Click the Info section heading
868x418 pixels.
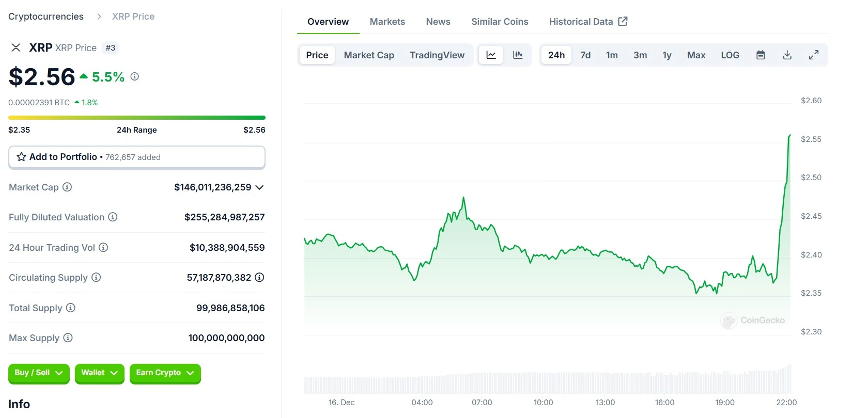(x=19, y=404)
